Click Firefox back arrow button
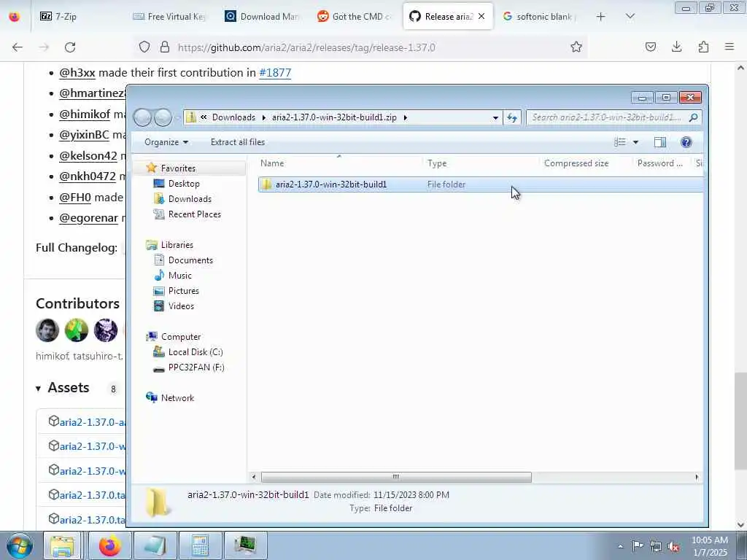Image resolution: width=747 pixels, height=560 pixels. tap(18, 47)
